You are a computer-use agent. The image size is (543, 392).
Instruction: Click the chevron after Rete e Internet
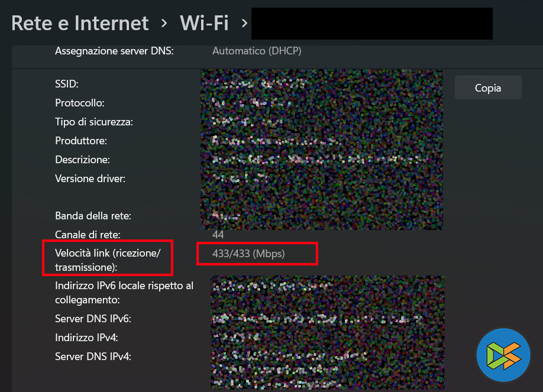click(x=164, y=24)
